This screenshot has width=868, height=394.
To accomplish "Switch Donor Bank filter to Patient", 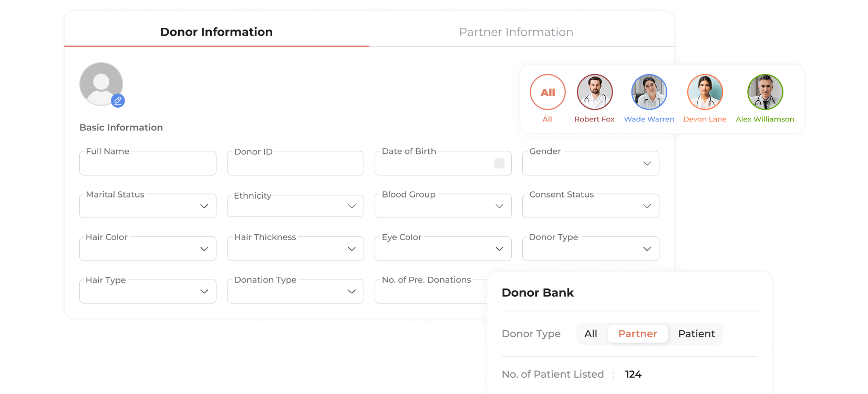I will 696,334.
